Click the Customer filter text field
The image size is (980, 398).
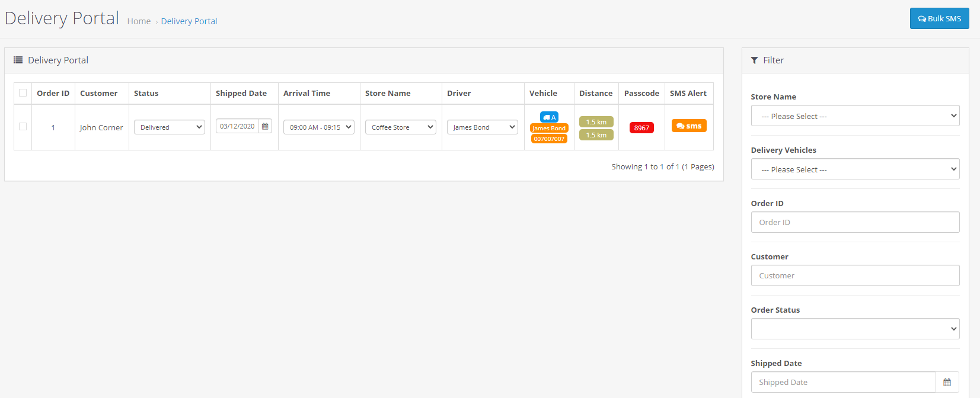pyautogui.click(x=855, y=276)
